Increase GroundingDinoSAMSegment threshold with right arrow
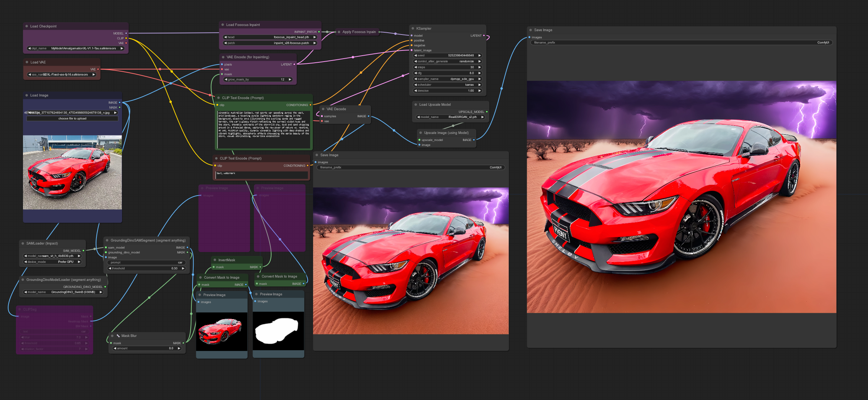This screenshot has height=400, width=868. [x=183, y=268]
